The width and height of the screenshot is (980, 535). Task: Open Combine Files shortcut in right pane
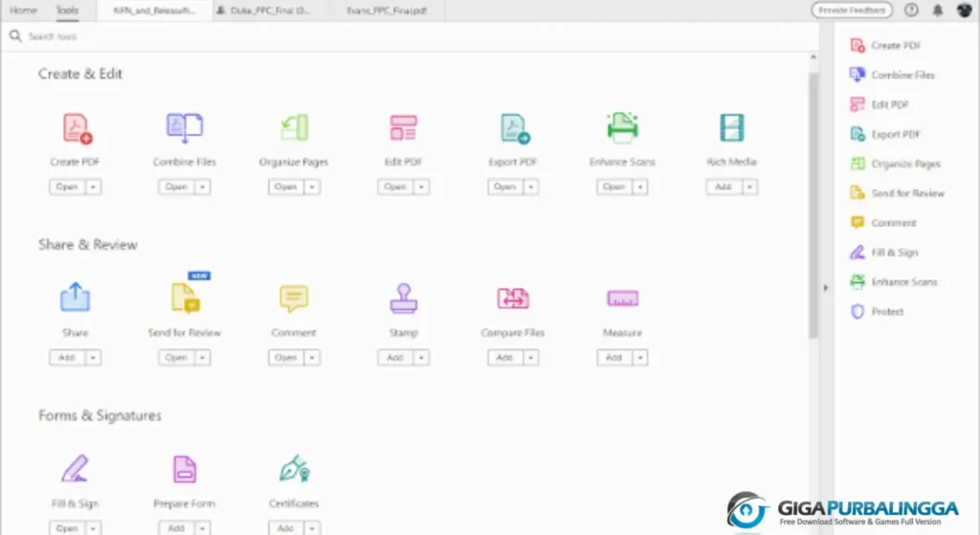892,75
